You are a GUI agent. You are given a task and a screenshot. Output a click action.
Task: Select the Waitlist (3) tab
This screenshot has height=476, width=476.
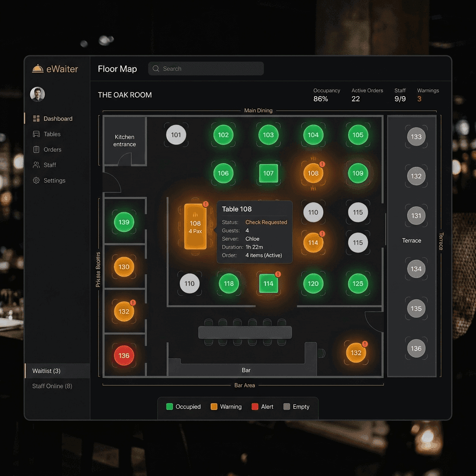pos(57,370)
